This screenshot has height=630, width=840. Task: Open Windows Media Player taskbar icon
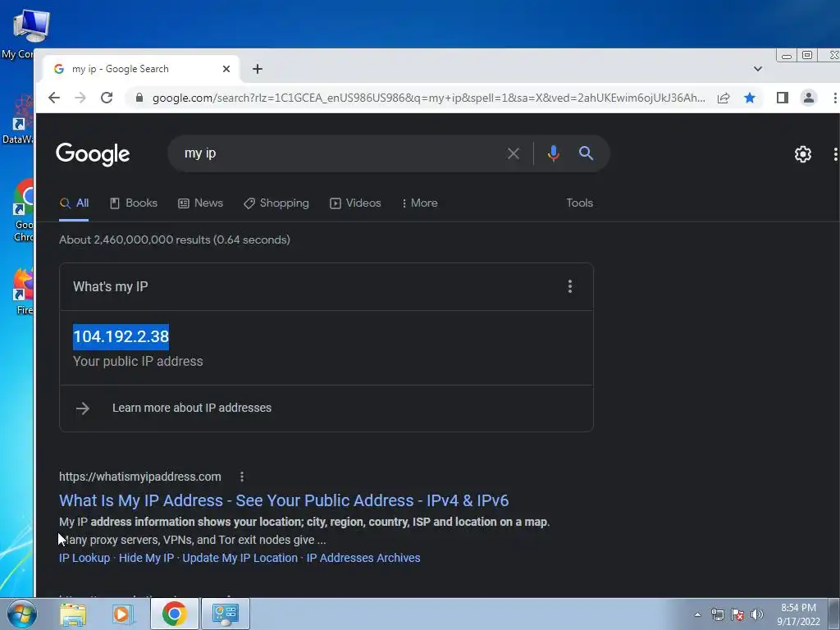click(x=122, y=614)
